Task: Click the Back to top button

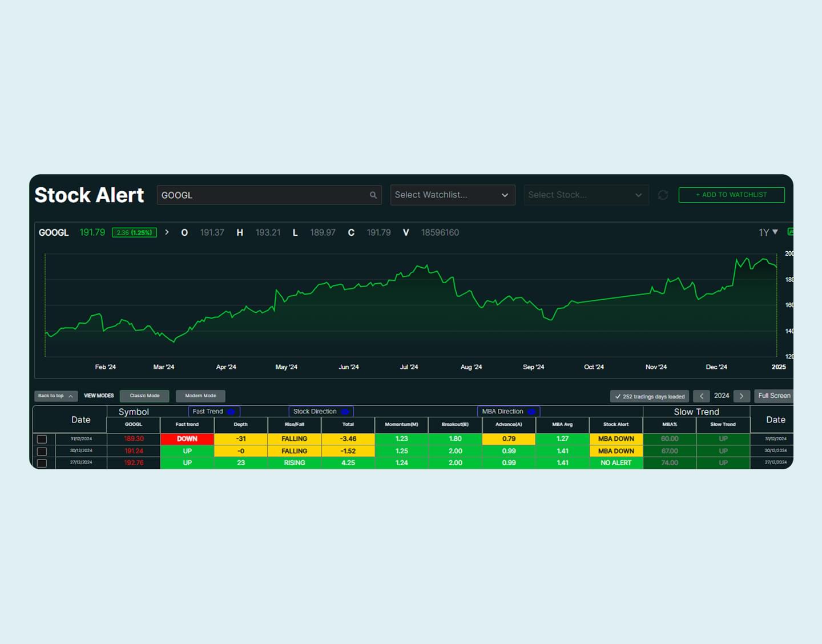Action: click(x=55, y=396)
